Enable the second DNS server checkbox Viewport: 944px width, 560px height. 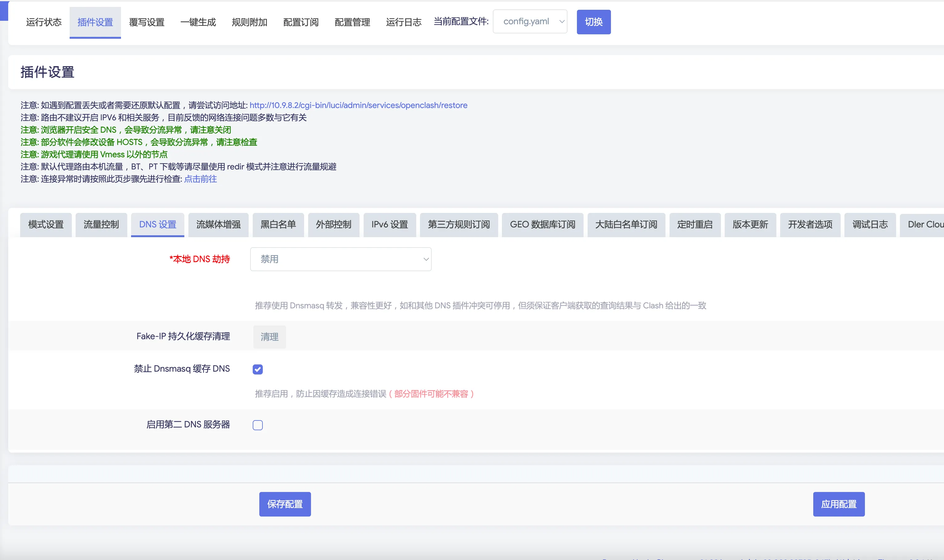tap(257, 425)
